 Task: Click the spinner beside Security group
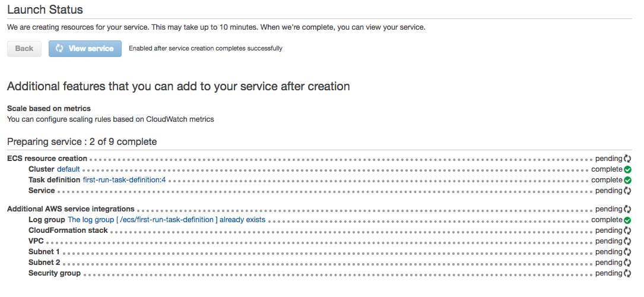[x=627, y=273]
